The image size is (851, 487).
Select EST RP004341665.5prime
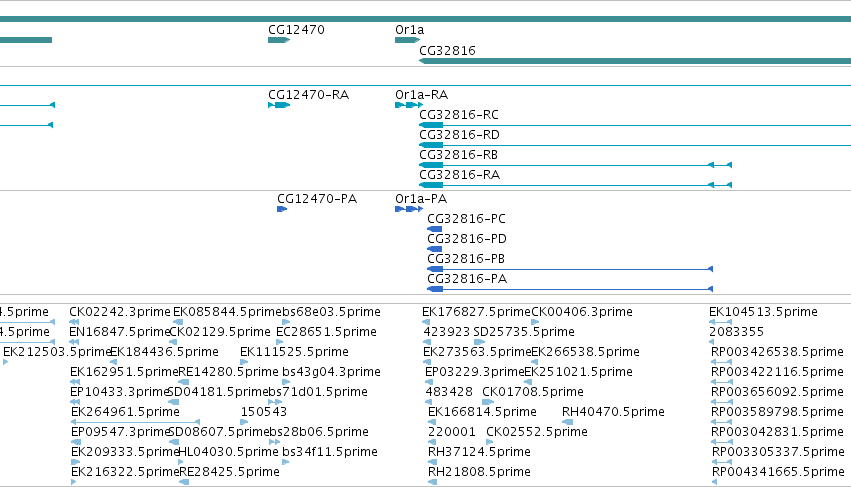click(778, 472)
